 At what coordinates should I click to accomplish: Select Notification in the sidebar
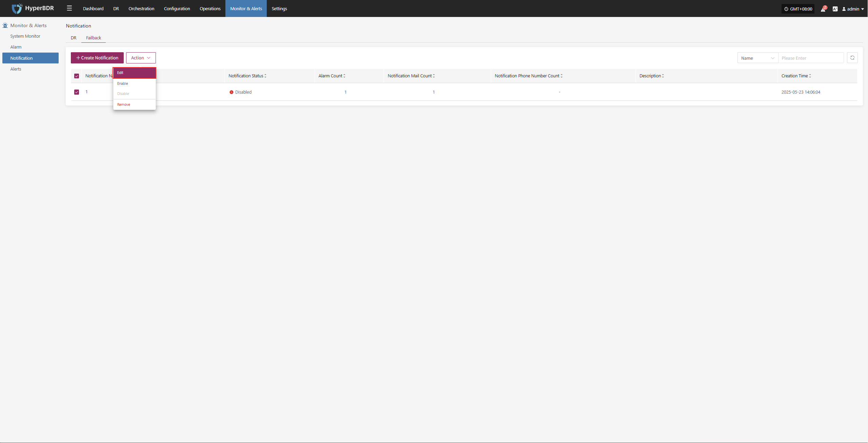[x=31, y=58]
